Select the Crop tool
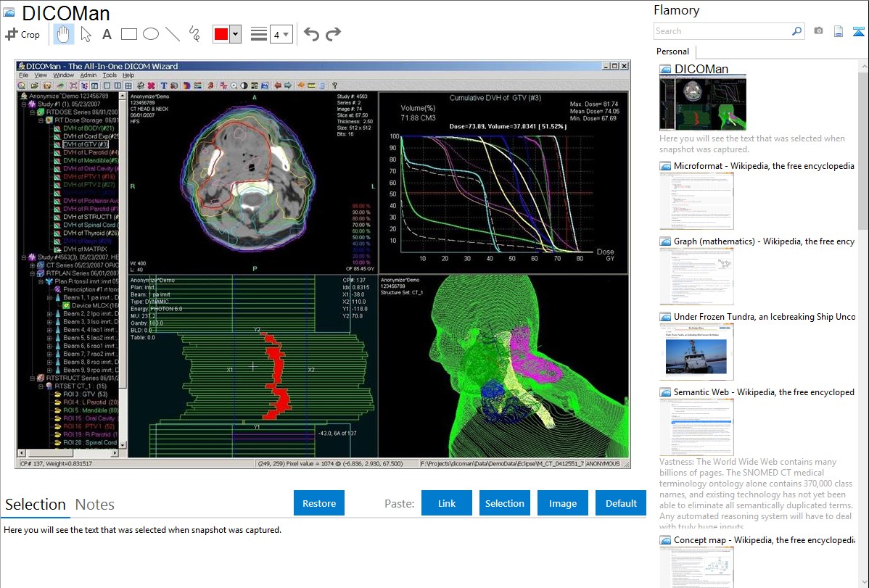This screenshot has width=869, height=588. coord(22,34)
